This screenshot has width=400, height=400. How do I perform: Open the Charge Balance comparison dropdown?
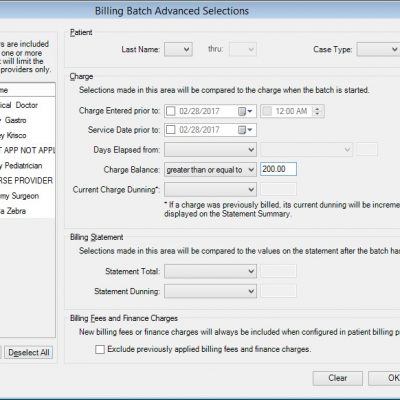click(x=210, y=170)
